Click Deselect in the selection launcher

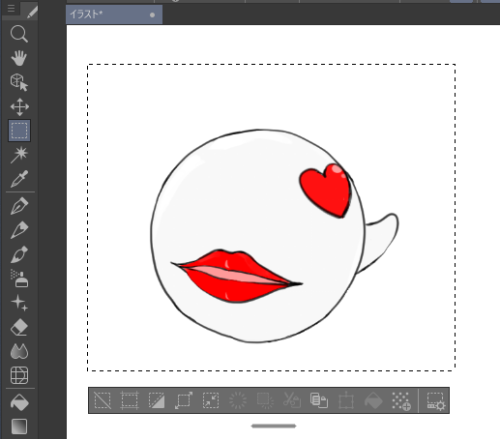click(102, 400)
